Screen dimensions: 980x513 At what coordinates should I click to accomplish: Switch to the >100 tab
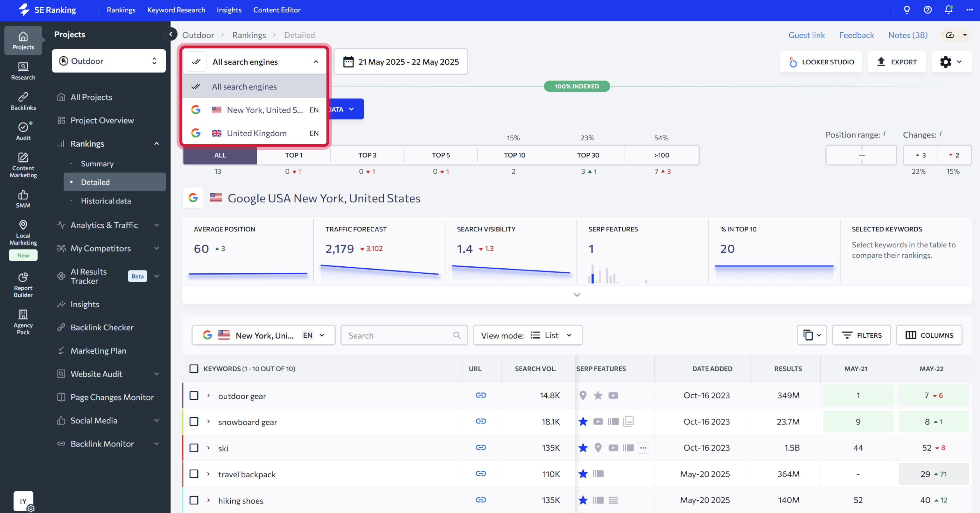pyautogui.click(x=661, y=155)
